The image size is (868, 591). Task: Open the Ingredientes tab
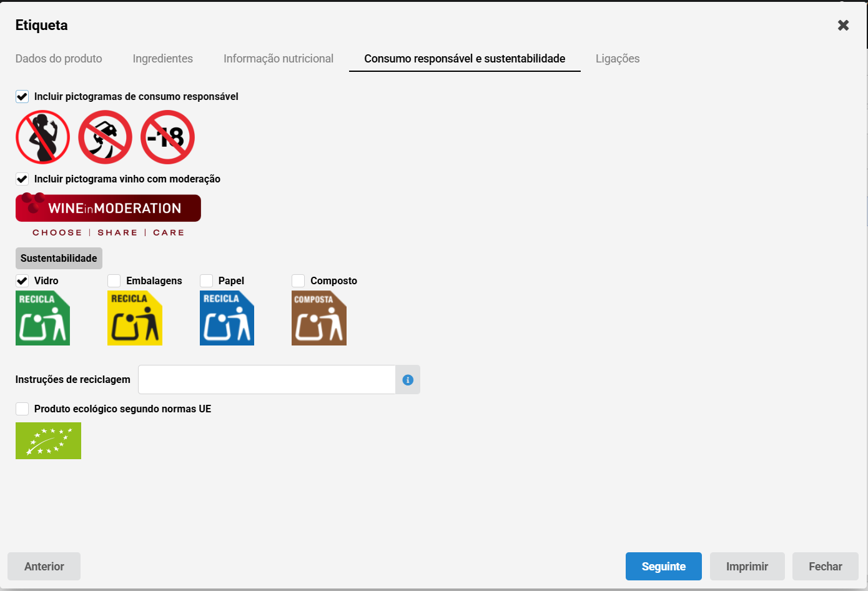163,59
